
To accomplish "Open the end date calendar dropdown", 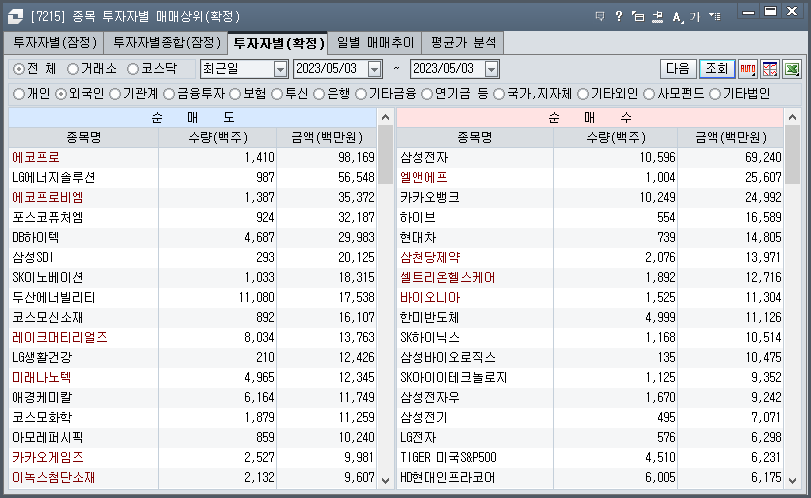I will 491,69.
